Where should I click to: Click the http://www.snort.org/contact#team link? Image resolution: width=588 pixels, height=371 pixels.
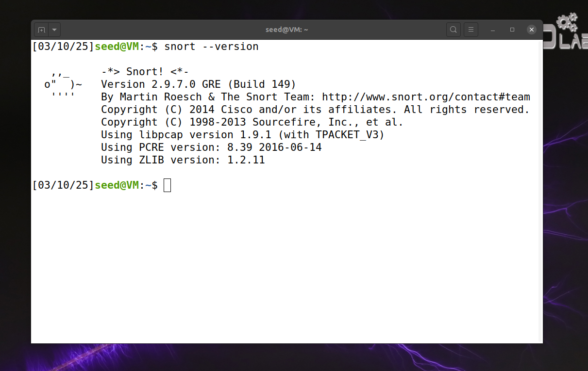click(426, 97)
